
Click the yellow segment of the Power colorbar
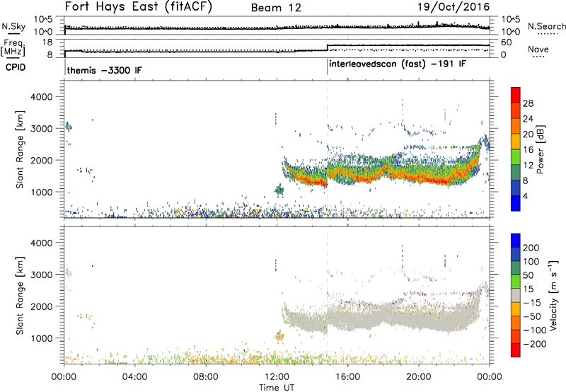[516, 141]
